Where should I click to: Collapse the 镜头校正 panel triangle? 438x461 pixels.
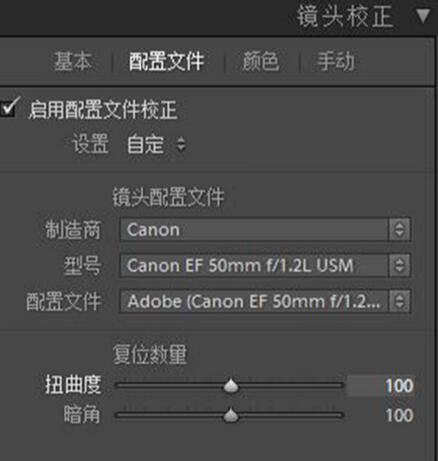423,16
